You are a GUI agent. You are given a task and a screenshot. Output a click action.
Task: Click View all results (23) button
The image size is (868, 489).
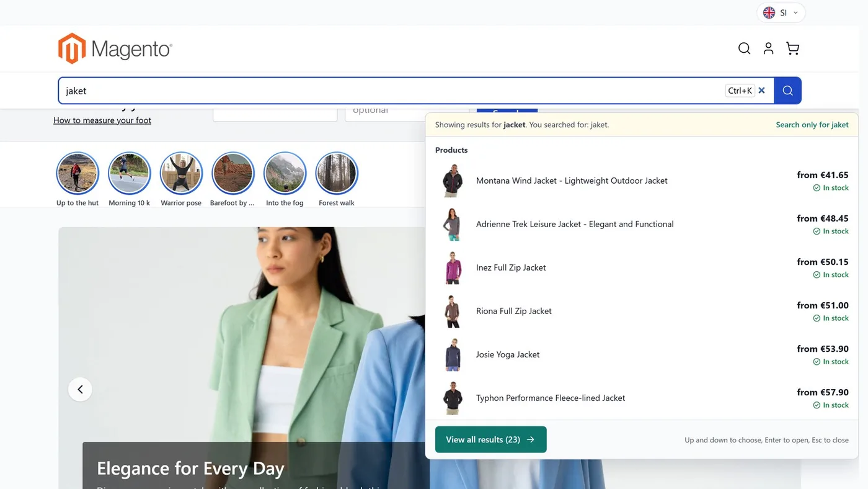pos(490,439)
